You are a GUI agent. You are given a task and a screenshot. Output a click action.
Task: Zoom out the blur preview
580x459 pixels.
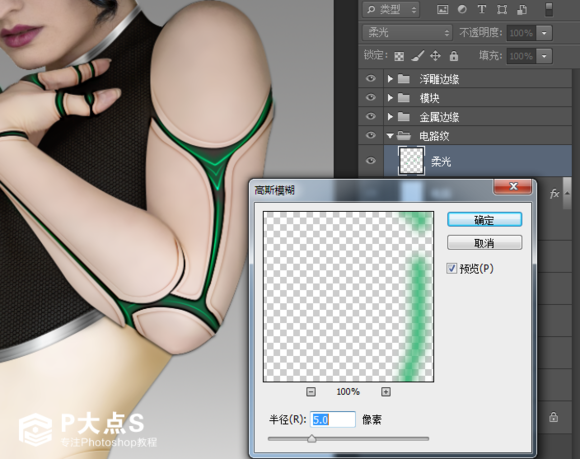pos(311,392)
